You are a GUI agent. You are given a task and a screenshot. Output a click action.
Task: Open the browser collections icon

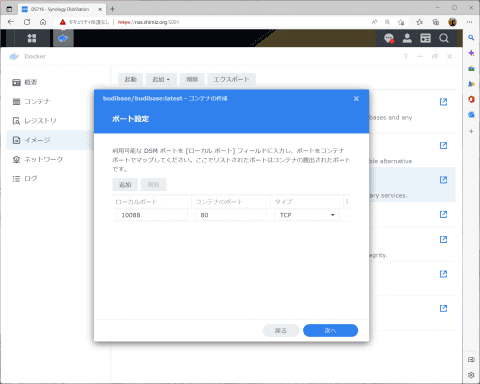(x=436, y=22)
